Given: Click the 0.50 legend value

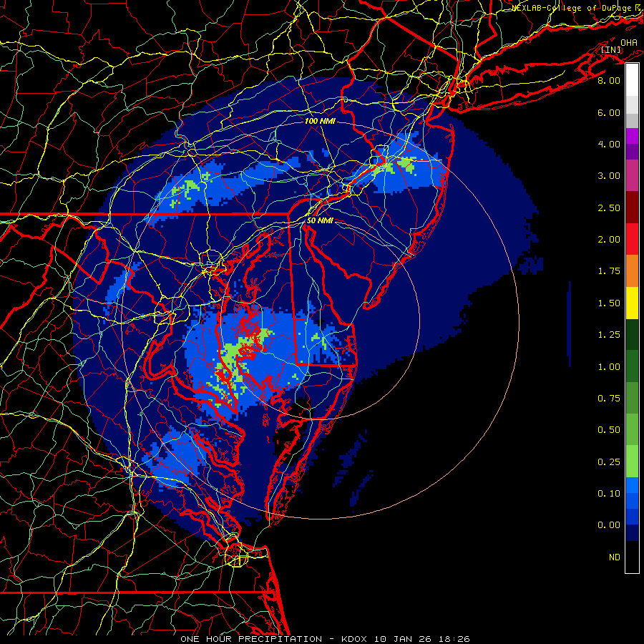Looking at the screenshot, I should (609, 430).
